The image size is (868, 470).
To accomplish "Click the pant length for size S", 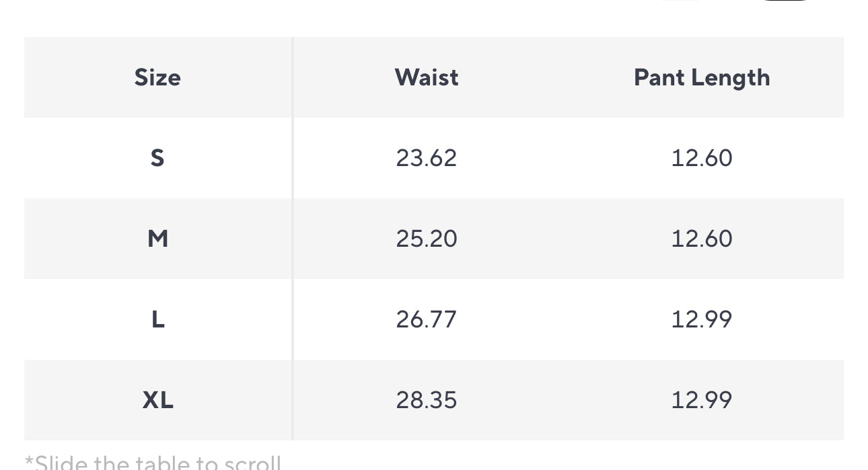I will click(702, 158).
